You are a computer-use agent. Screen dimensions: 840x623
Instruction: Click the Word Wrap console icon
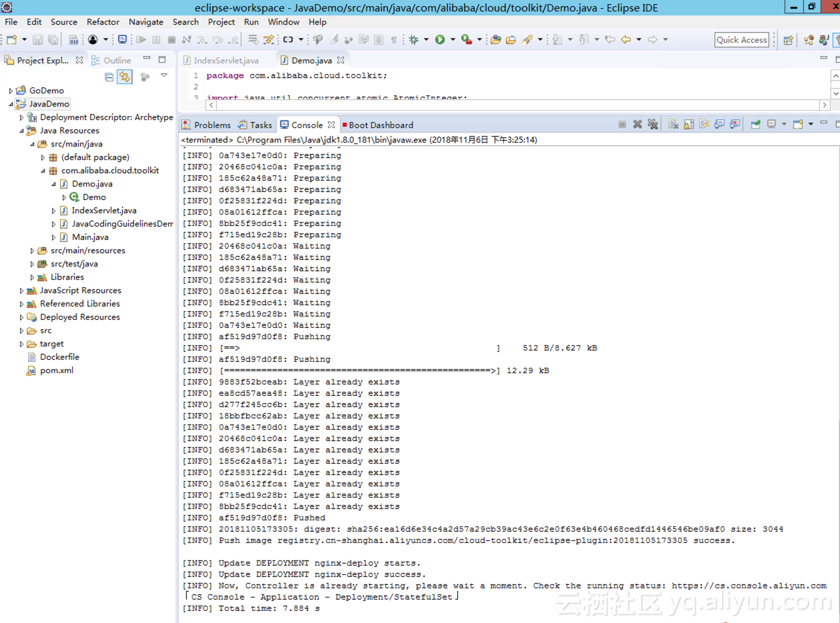(x=704, y=125)
